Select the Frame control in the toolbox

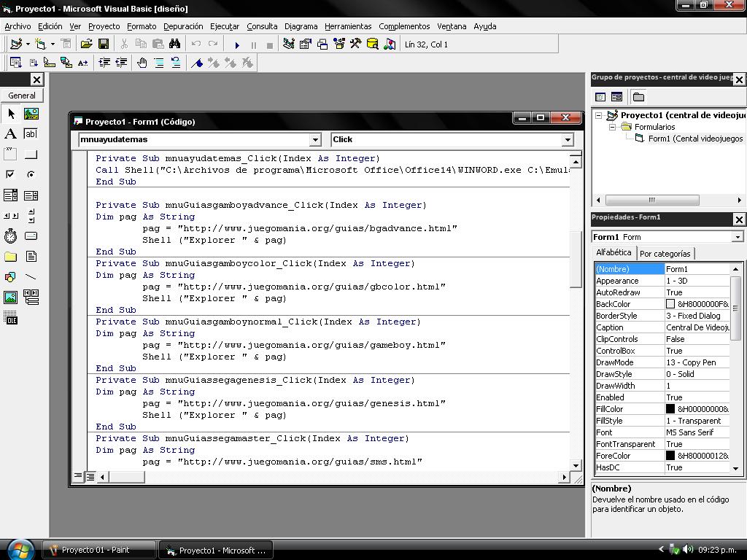pyautogui.click(x=10, y=154)
